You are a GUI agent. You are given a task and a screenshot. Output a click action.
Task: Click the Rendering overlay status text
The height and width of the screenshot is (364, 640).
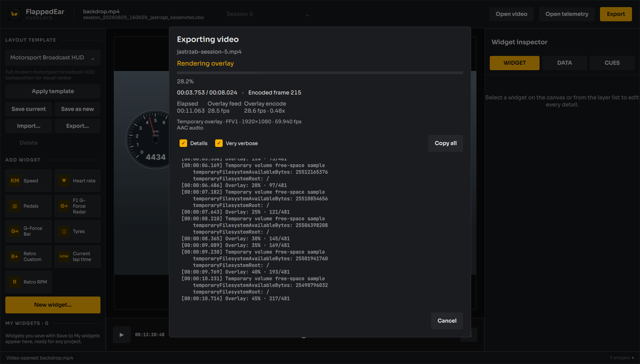pyautogui.click(x=205, y=63)
